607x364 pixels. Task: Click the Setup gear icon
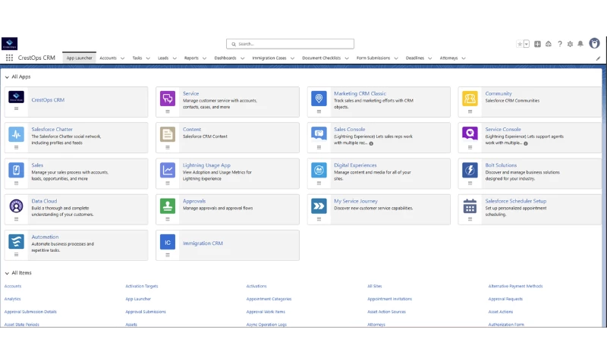click(x=570, y=44)
